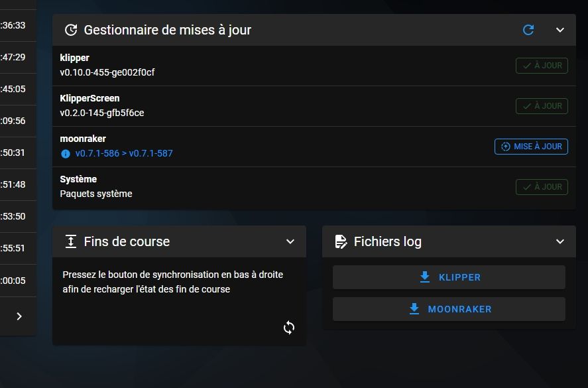
Task: Click the À JOUR button for KlipperScreen
Action: coord(542,106)
